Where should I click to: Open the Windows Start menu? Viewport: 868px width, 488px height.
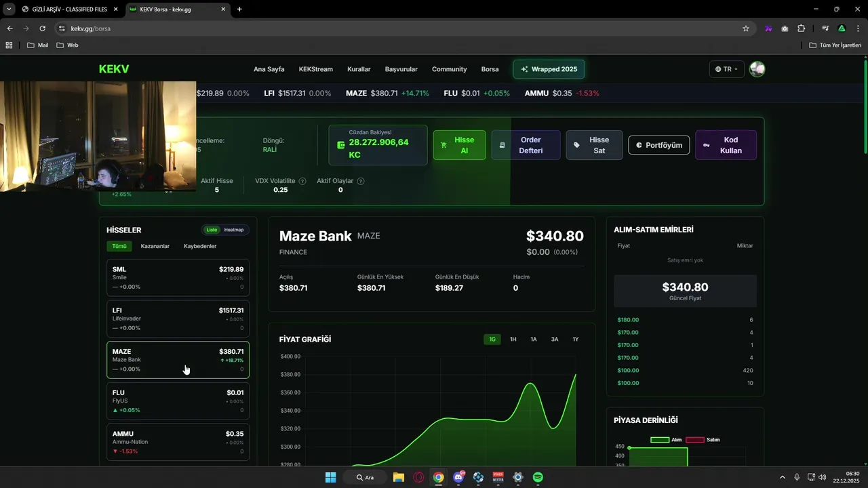[x=331, y=477]
